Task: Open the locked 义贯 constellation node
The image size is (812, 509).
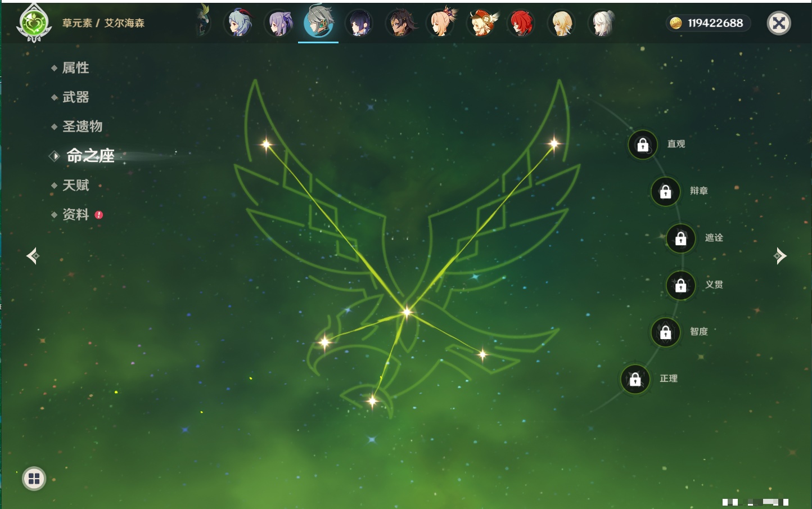Action: 680,286
